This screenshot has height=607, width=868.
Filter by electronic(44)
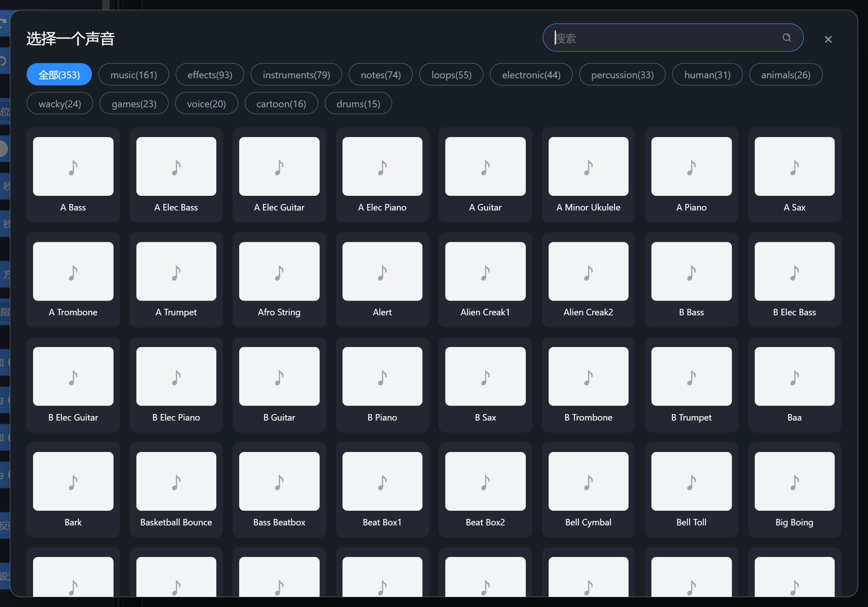pos(531,75)
